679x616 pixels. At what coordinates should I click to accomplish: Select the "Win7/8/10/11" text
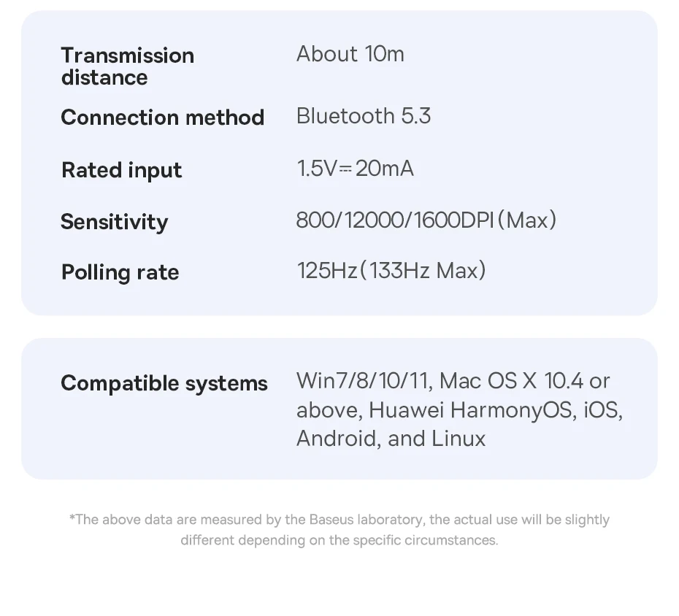363,381
